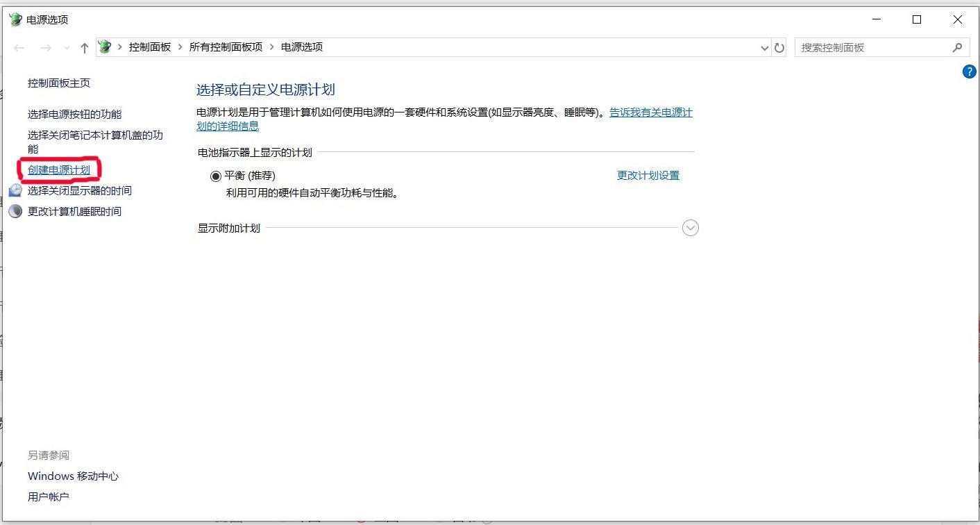Click the back navigation arrow
The width and height of the screenshot is (980, 525).
coord(19,47)
